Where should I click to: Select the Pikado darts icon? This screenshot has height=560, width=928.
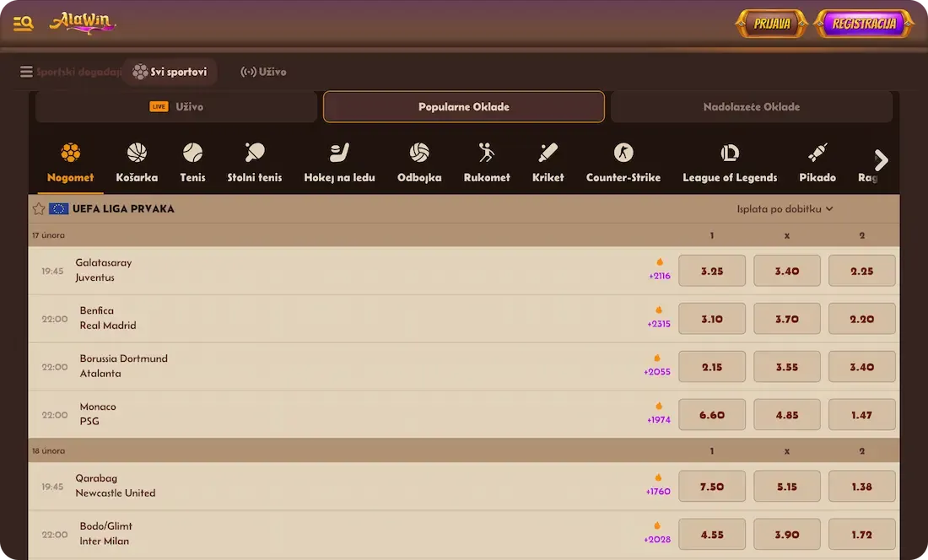click(x=817, y=152)
